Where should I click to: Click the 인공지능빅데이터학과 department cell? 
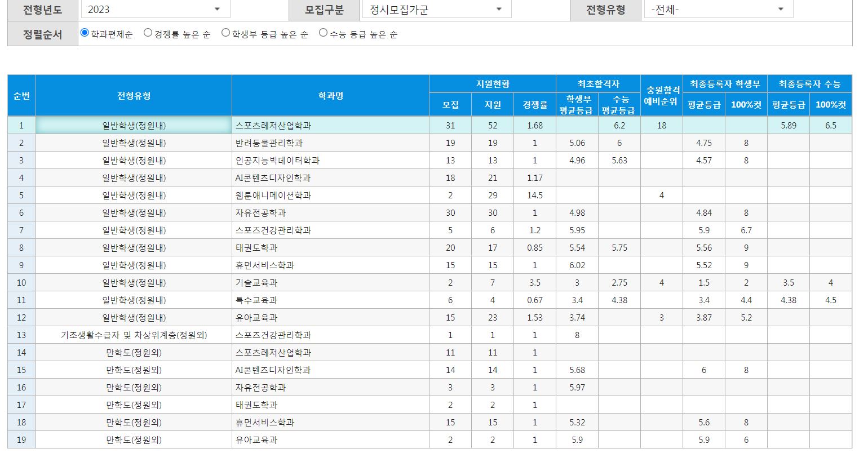(330, 160)
